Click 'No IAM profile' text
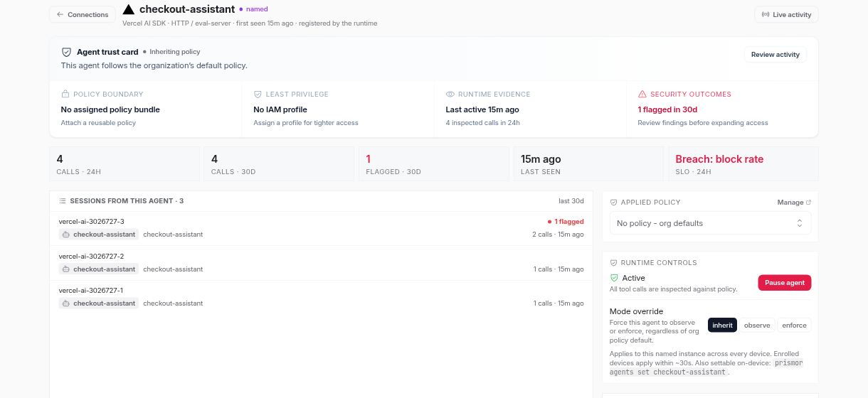The image size is (868, 398). tap(280, 109)
